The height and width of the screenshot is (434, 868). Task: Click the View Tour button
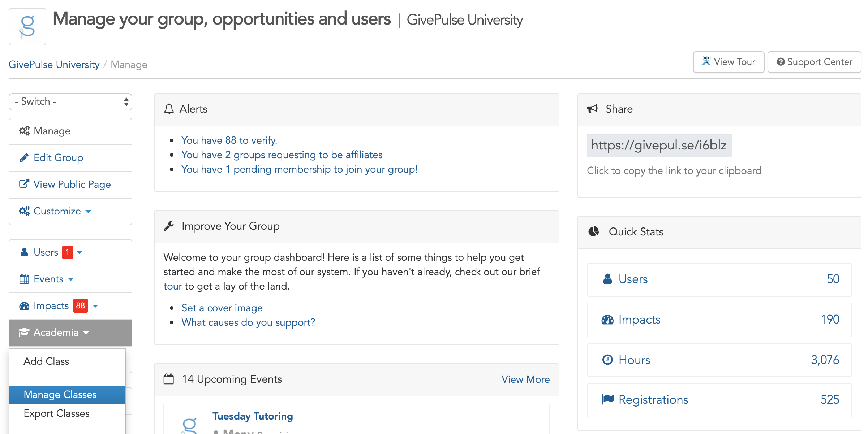(x=729, y=62)
